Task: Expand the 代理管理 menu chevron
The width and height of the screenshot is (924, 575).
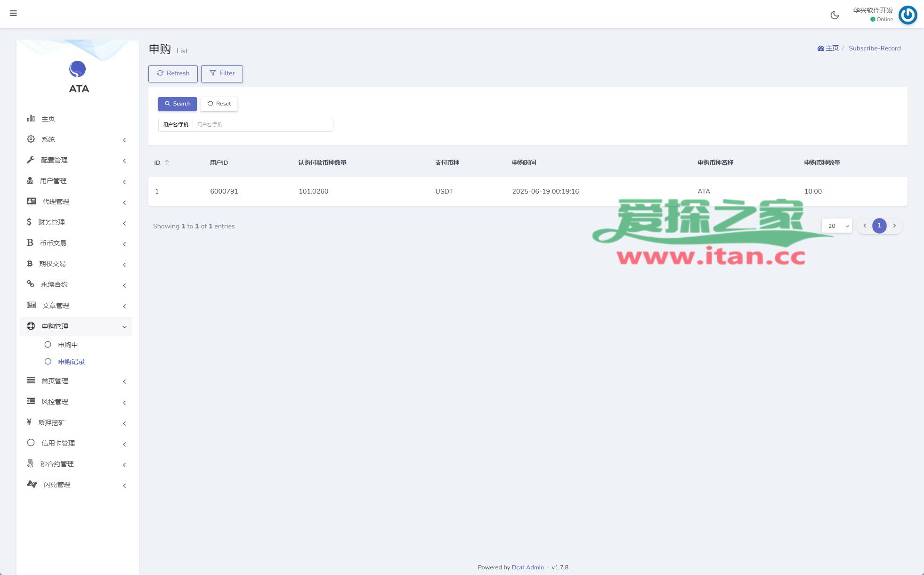Action: [x=124, y=202]
